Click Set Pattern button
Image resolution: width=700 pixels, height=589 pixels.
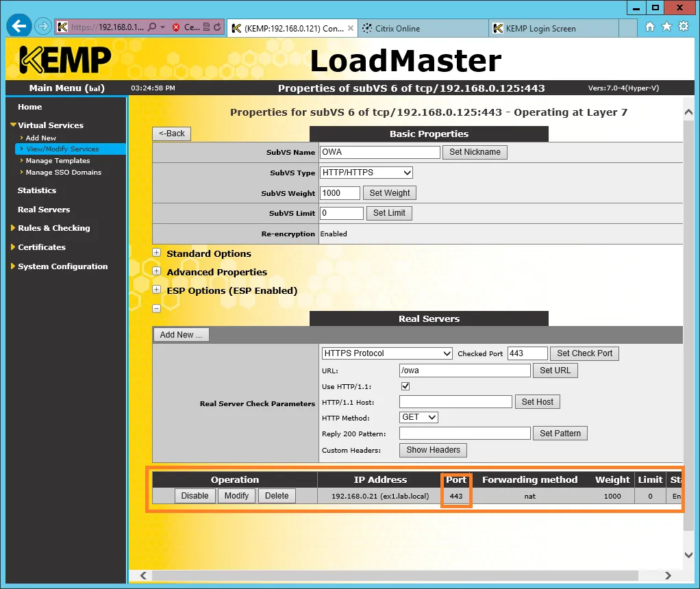560,433
